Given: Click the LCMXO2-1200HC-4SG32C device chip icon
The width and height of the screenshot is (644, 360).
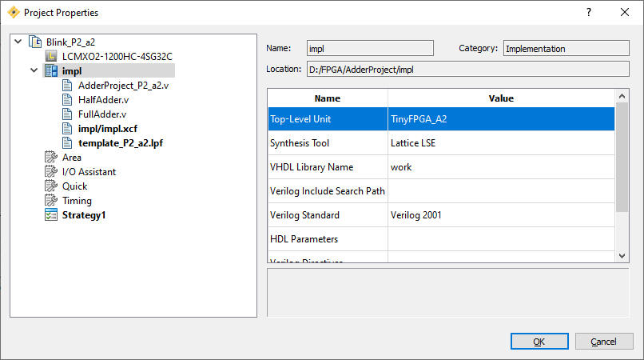Looking at the screenshot, I should pyautogui.click(x=51, y=56).
